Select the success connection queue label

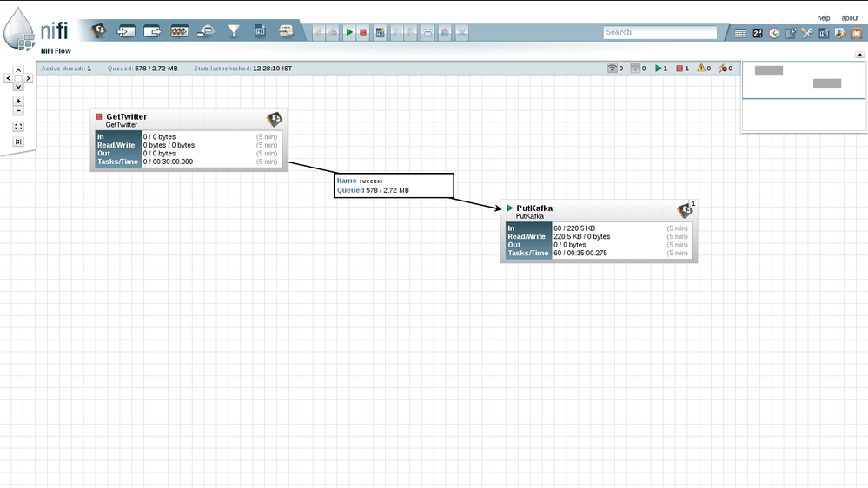tap(394, 185)
